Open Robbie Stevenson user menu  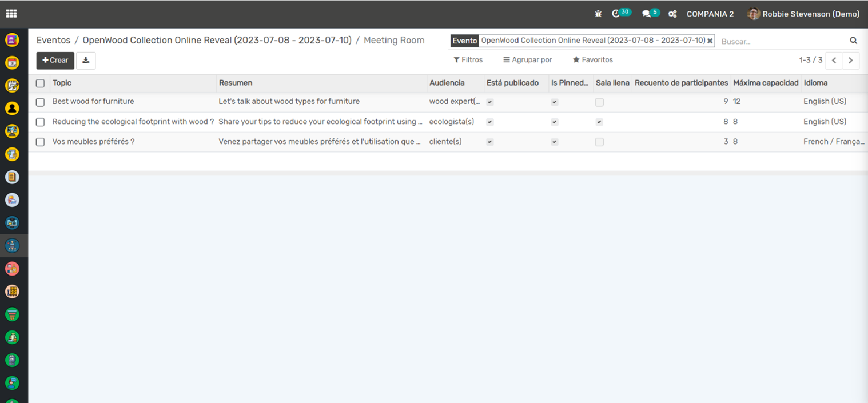coord(803,14)
